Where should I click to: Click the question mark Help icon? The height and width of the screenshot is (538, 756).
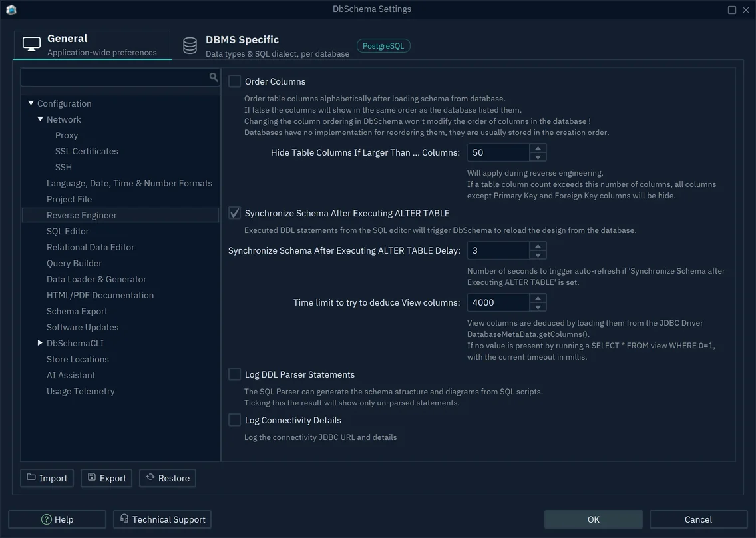(47, 519)
